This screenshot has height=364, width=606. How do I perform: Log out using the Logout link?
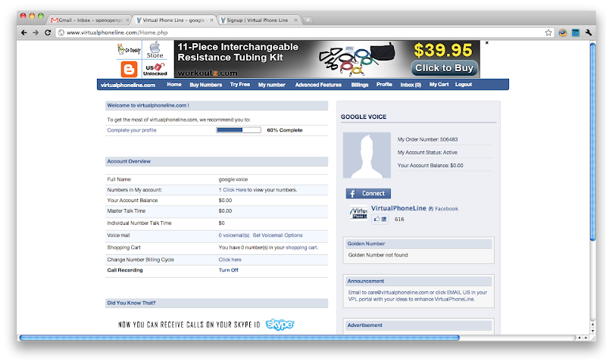pos(464,85)
